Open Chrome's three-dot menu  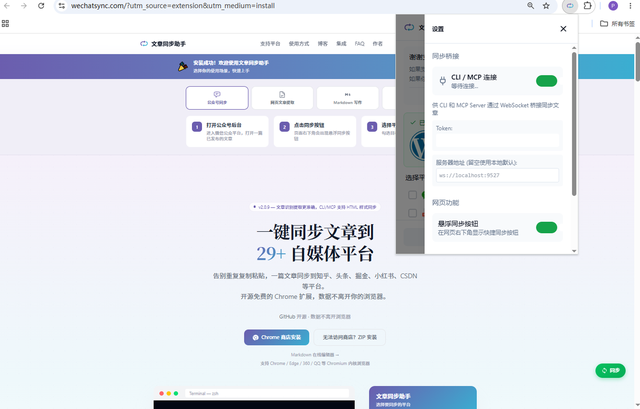point(630,6)
